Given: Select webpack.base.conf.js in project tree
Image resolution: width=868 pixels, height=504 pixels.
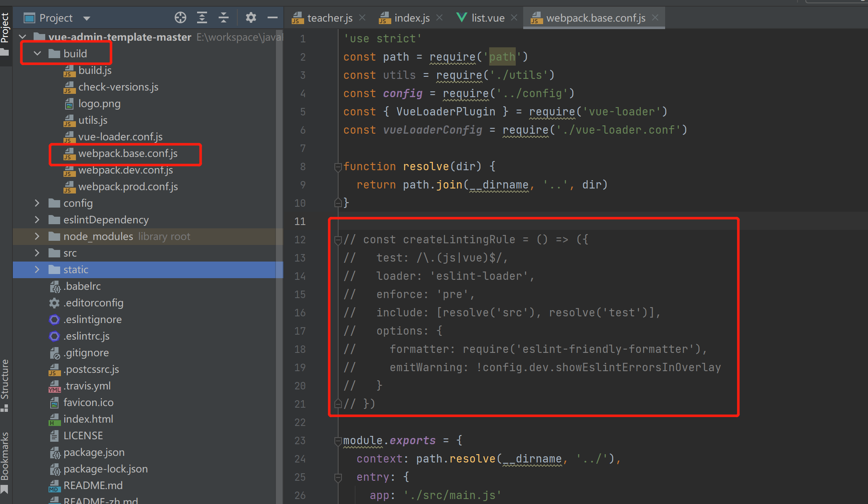Looking at the screenshot, I should (x=128, y=154).
